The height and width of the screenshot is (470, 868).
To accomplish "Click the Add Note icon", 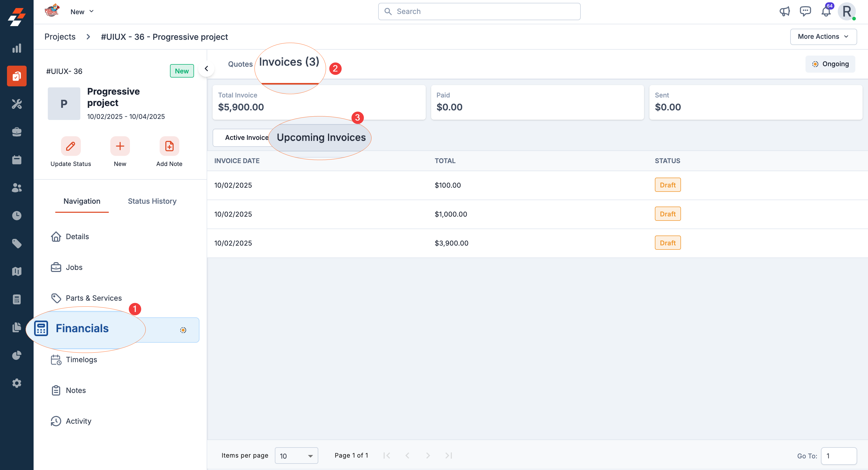I will 169,146.
